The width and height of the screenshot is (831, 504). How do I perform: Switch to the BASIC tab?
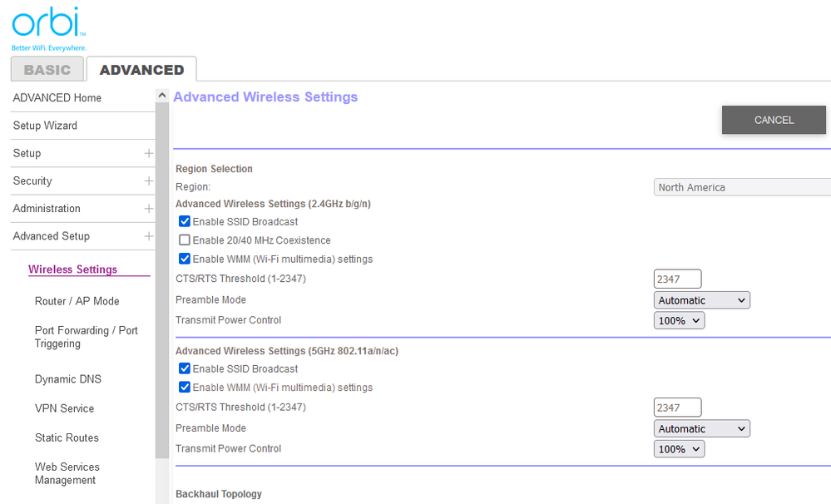pyautogui.click(x=47, y=70)
